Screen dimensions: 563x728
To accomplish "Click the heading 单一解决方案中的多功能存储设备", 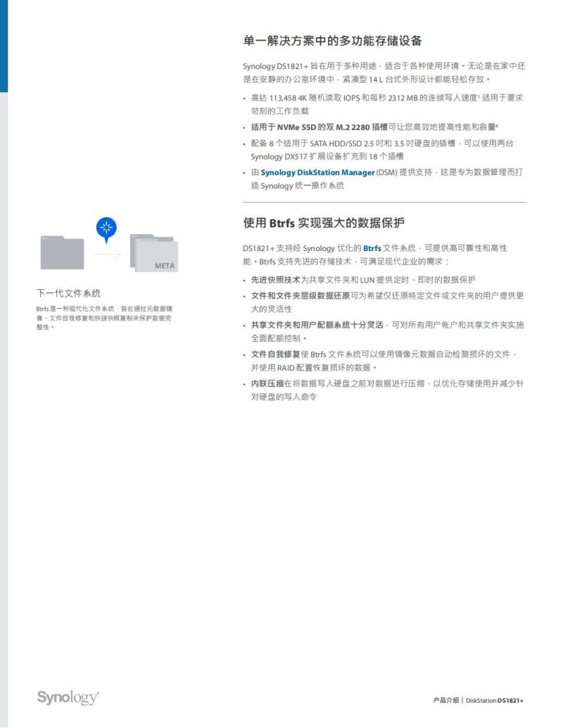I will pos(332,40).
